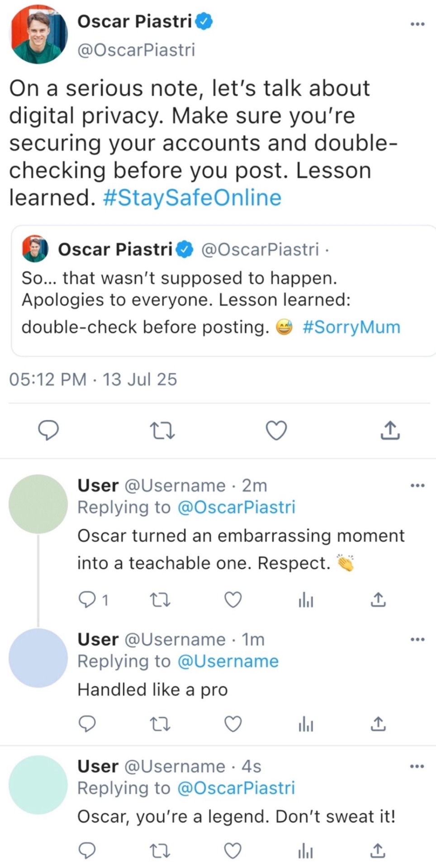Open more options for main tweet
Screen dimensions: 436x868
pyautogui.click(x=417, y=24)
